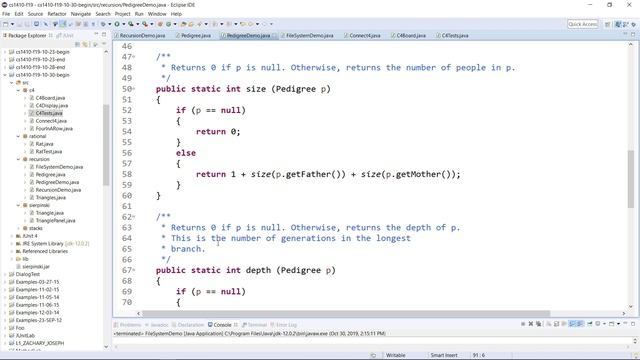Image resolution: width=640 pixels, height=360 pixels.
Task: Open the Display Selected Console dropdown
Action: 604,324
